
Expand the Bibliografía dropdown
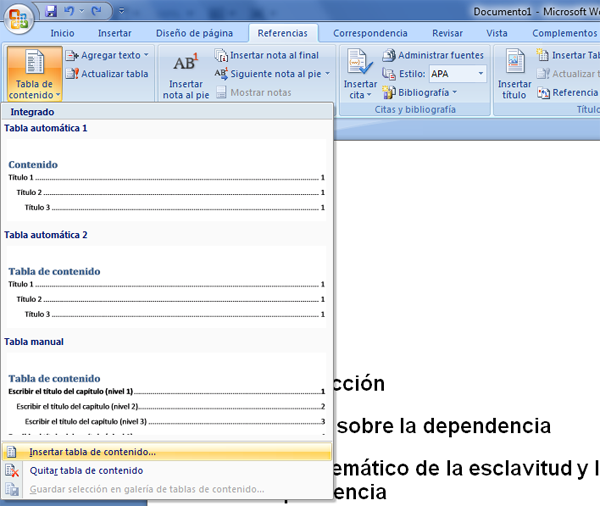pos(430,92)
